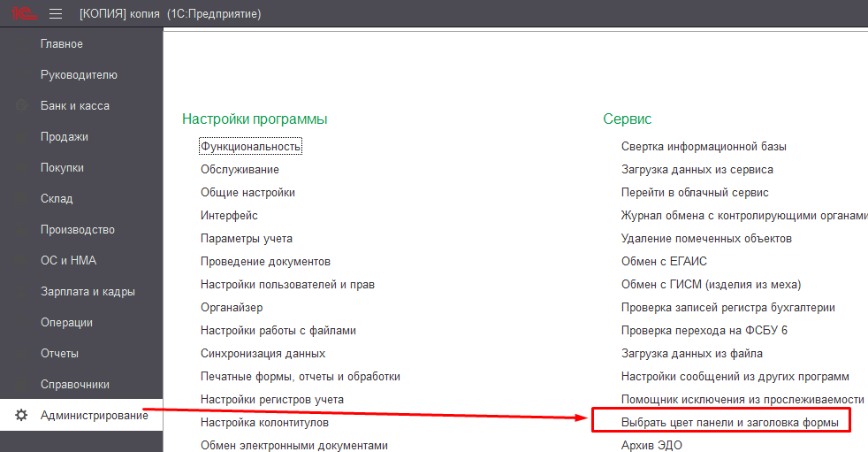Click the gear icon beside Администрирование
Image resolution: width=868 pixels, height=452 pixels.
[x=22, y=416]
